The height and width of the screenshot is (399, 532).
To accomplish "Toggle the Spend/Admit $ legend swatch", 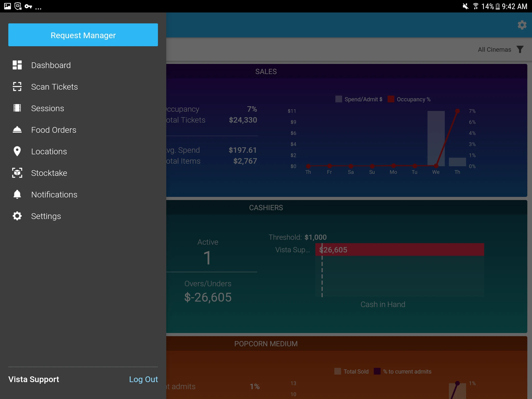I will coord(338,99).
